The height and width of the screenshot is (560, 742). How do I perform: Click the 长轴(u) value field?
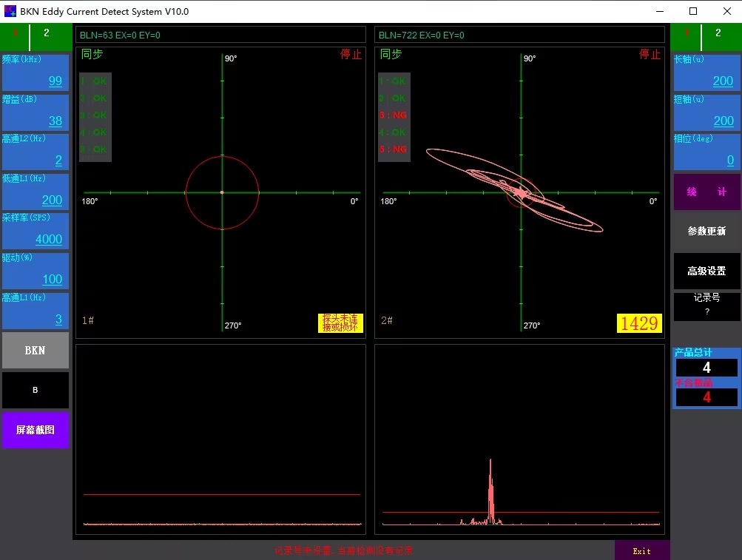722,81
